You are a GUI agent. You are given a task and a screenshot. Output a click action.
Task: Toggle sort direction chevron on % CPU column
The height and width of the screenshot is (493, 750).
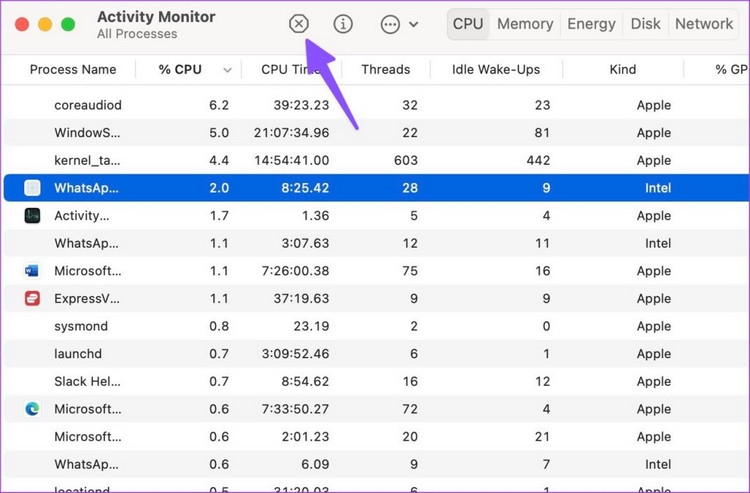pyautogui.click(x=228, y=70)
